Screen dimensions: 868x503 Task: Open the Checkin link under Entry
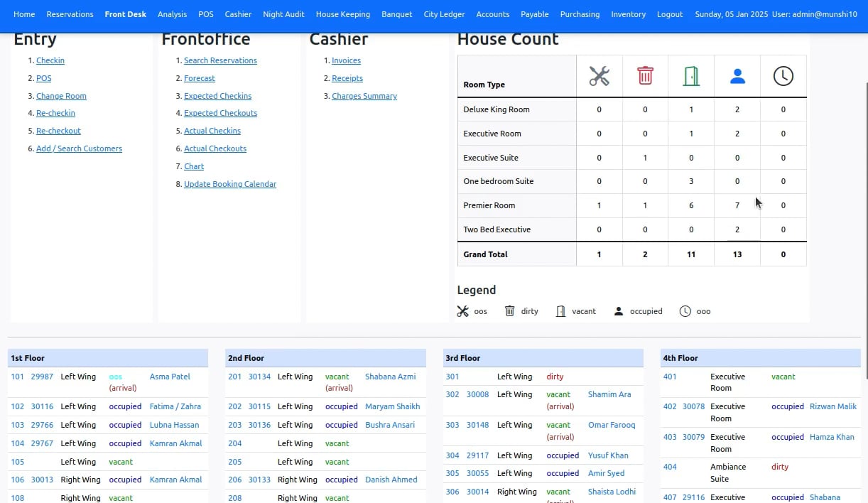tap(50, 60)
